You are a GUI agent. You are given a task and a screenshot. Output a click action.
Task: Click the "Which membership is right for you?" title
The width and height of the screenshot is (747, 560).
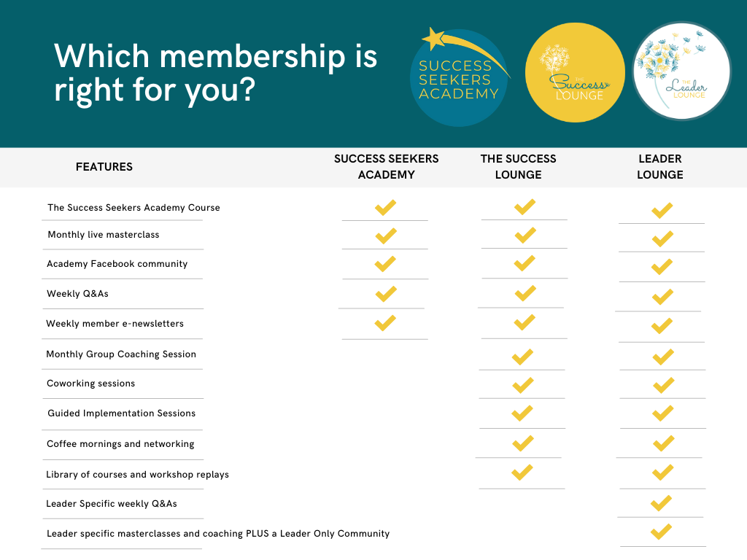pos(215,74)
